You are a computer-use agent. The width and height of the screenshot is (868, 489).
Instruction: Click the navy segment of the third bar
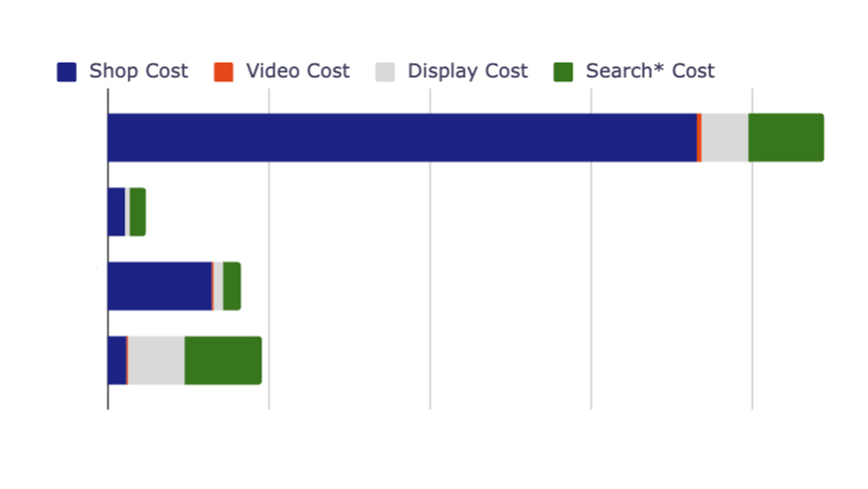click(x=159, y=286)
